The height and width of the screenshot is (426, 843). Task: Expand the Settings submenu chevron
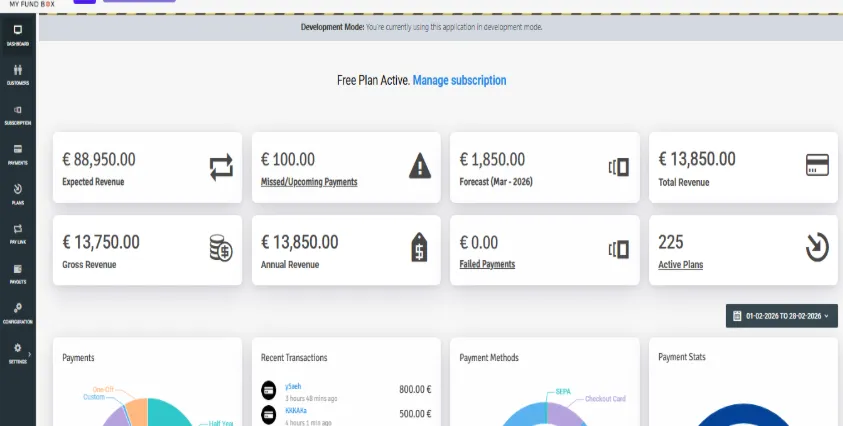[30, 354]
